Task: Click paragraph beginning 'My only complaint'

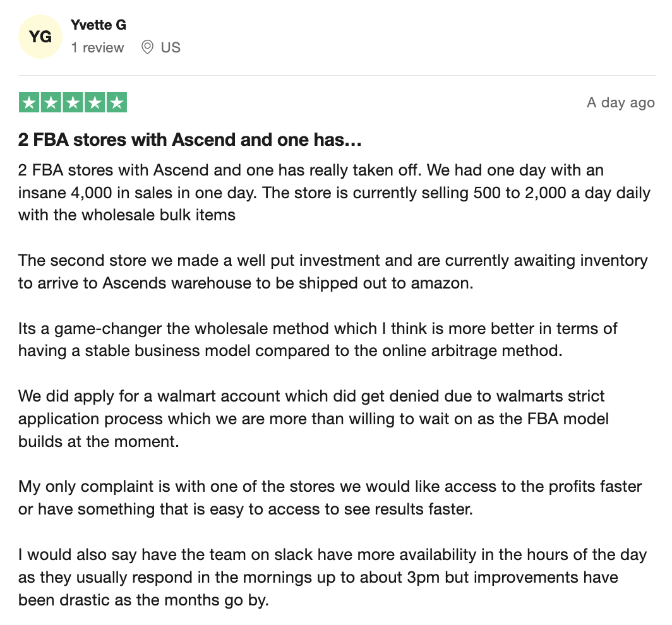Action: [x=330, y=497]
